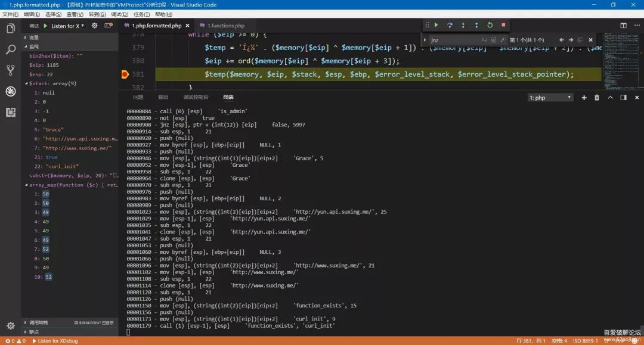Image resolution: width=644 pixels, height=345 pixels.
Task: Stop the debug session
Action: coord(503,25)
